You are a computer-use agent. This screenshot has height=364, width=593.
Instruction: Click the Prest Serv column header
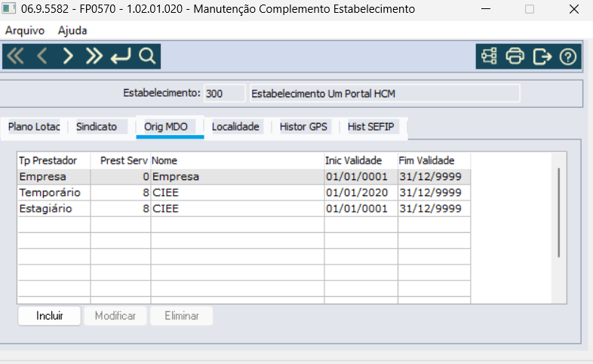pyautogui.click(x=120, y=161)
